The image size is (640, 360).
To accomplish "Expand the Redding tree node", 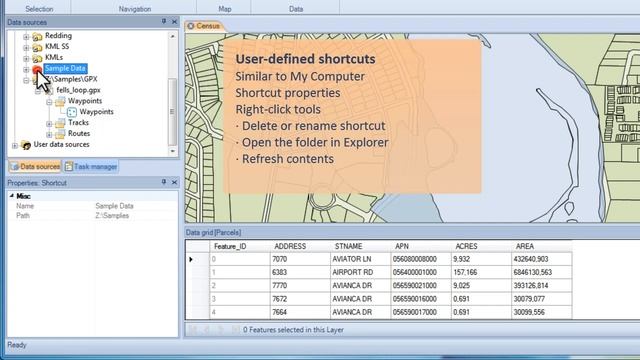I will 26,37.
